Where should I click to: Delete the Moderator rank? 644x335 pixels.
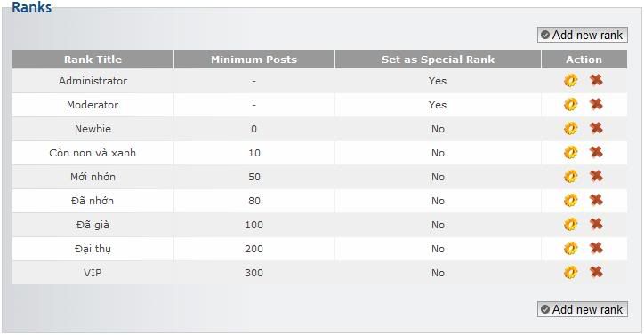tap(596, 104)
